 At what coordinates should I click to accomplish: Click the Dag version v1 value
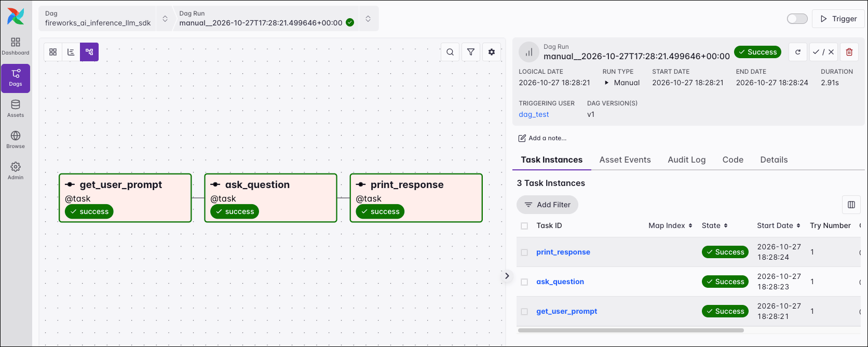[x=591, y=114]
